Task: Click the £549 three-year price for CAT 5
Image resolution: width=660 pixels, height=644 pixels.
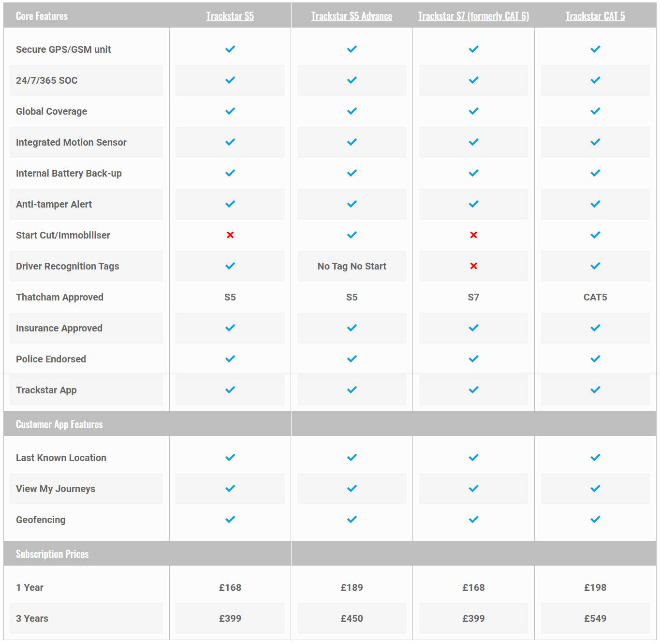Action: coord(595,618)
